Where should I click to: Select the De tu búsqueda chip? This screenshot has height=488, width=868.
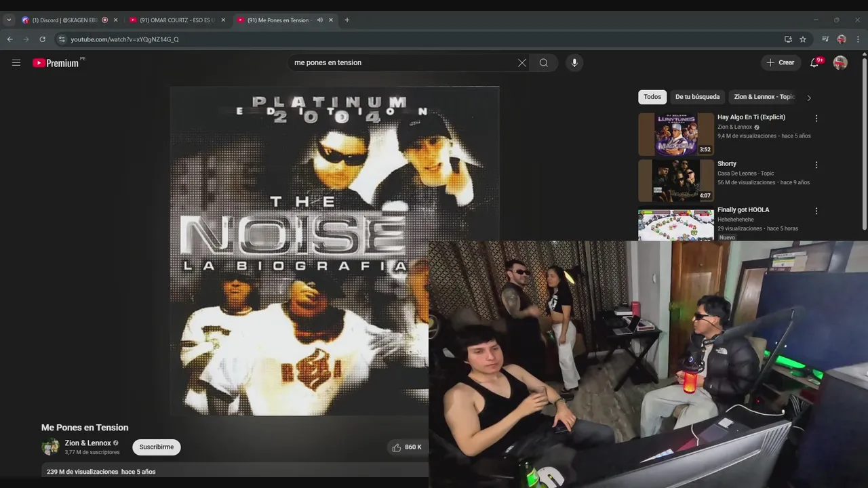(697, 97)
